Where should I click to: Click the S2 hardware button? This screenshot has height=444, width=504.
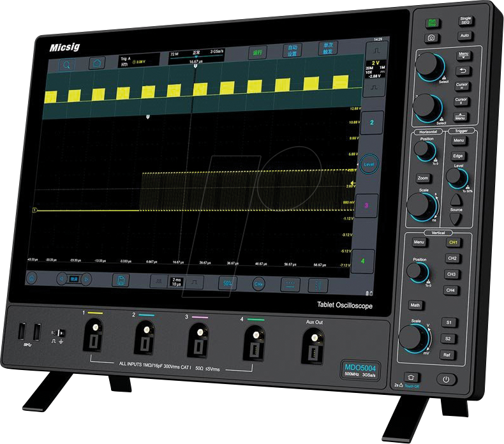click(448, 339)
